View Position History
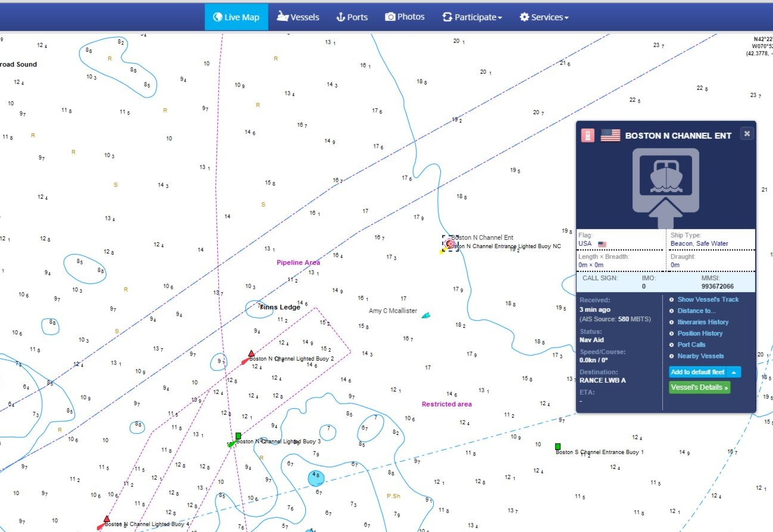The height and width of the screenshot is (532, 773). pyautogui.click(x=700, y=333)
